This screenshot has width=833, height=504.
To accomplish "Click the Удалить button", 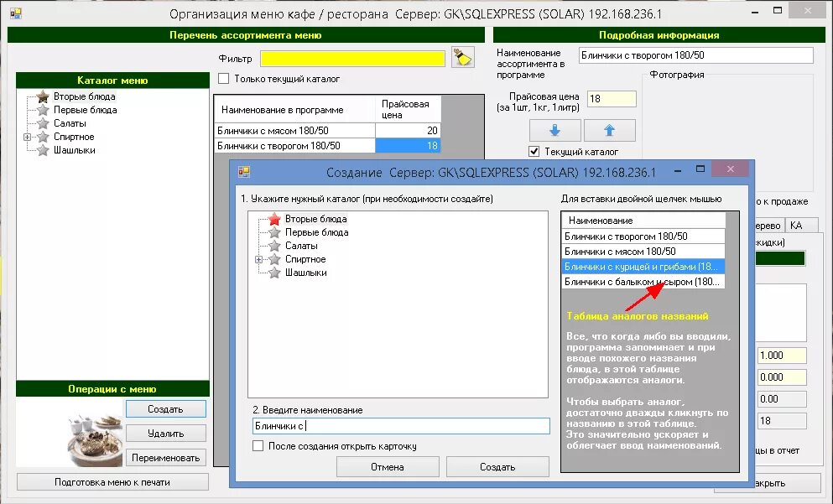I will click(x=166, y=434).
